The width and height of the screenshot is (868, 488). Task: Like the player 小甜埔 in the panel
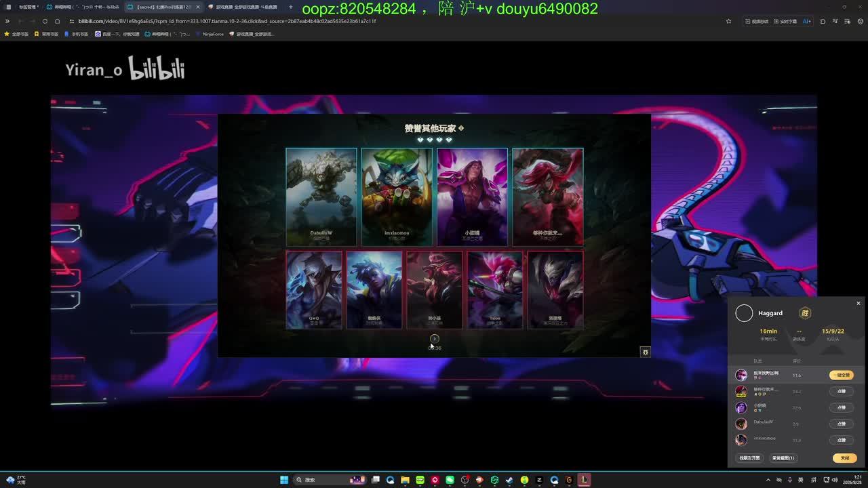pyautogui.click(x=842, y=407)
